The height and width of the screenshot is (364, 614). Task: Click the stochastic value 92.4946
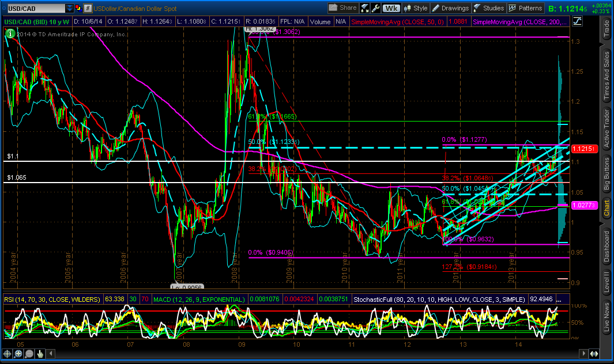coord(541,299)
